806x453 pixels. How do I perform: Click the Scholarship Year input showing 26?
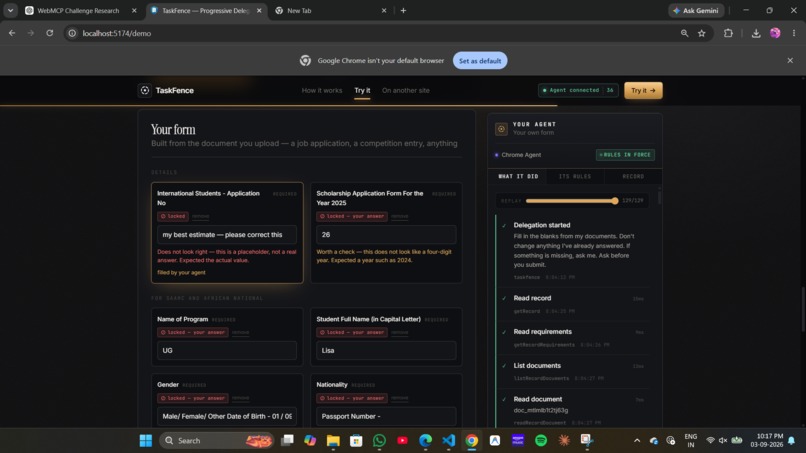click(x=386, y=234)
